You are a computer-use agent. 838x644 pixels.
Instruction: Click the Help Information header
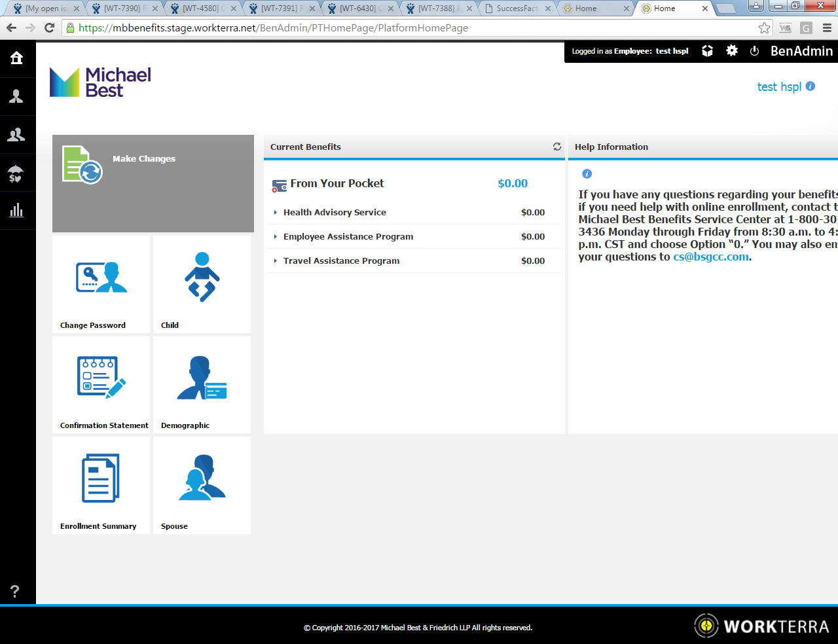tap(611, 147)
